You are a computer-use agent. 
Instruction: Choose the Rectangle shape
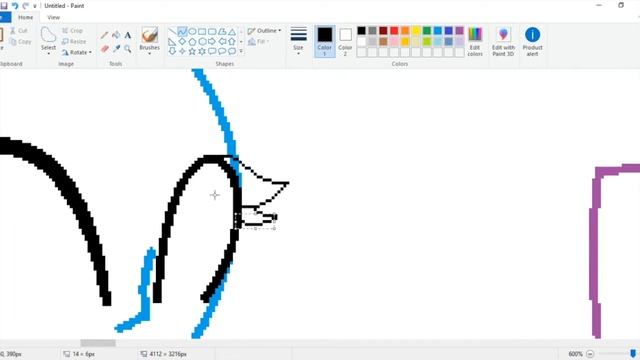202,31
